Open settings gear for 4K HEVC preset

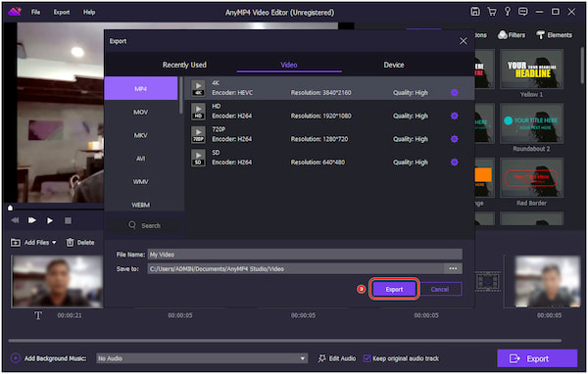tap(454, 93)
